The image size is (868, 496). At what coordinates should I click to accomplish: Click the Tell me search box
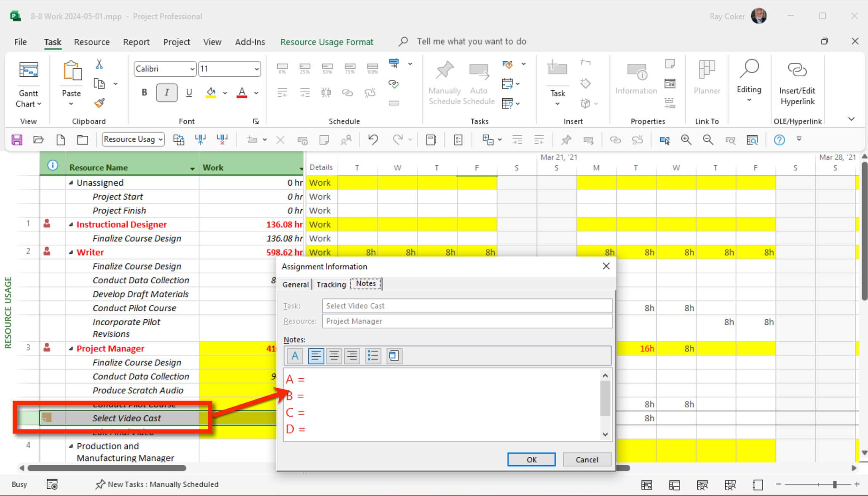click(x=472, y=41)
